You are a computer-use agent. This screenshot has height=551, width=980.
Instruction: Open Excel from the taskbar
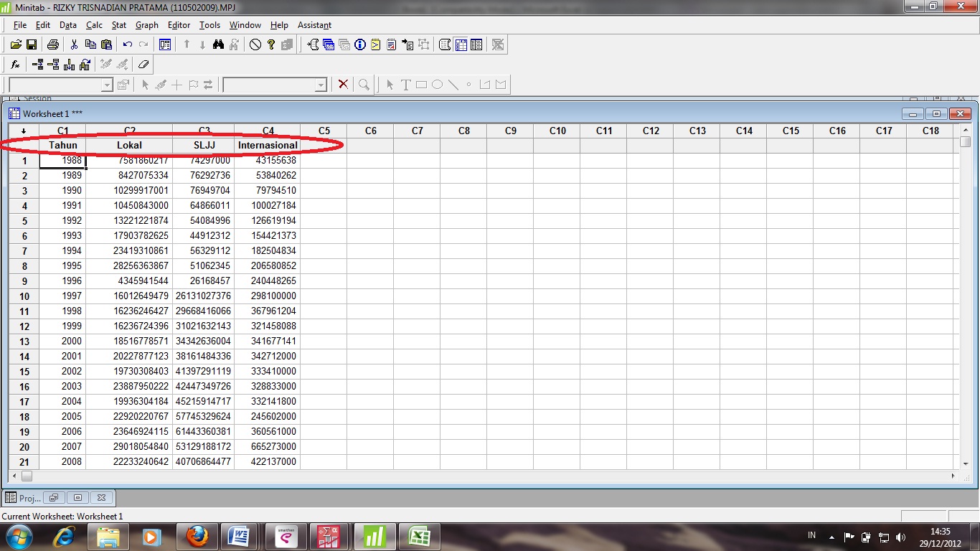419,536
